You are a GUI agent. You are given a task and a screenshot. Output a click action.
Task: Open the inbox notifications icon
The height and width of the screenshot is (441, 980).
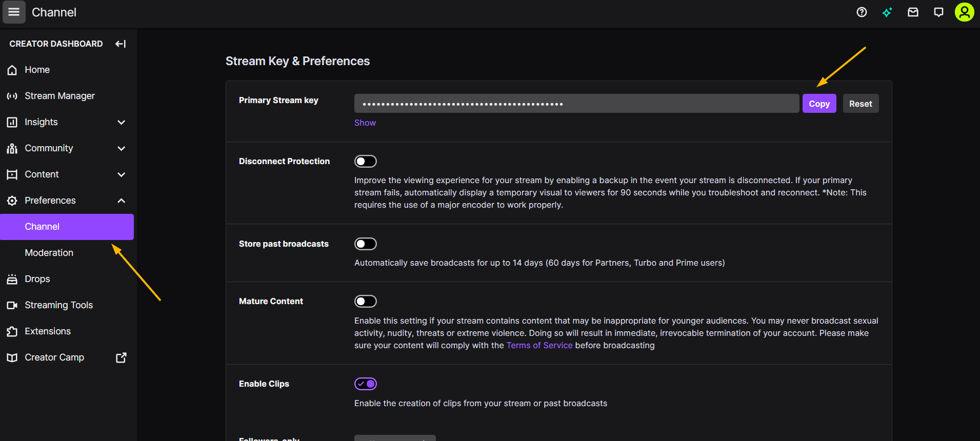click(x=913, y=12)
